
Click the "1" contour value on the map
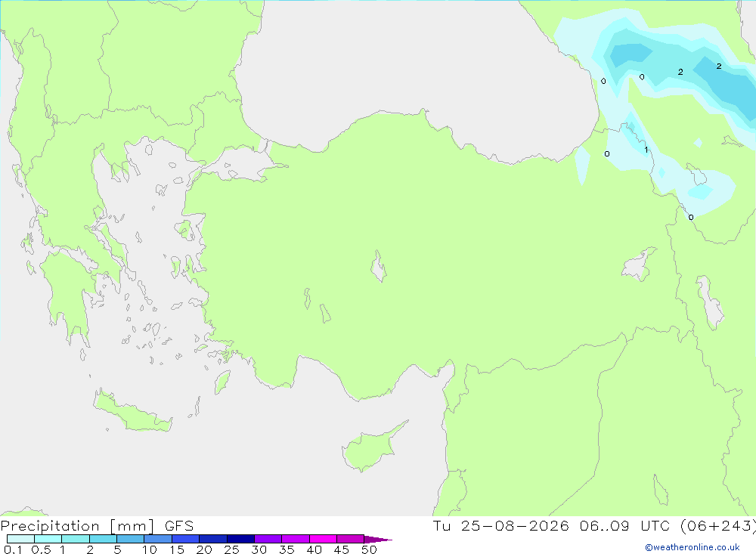pyautogui.click(x=646, y=150)
